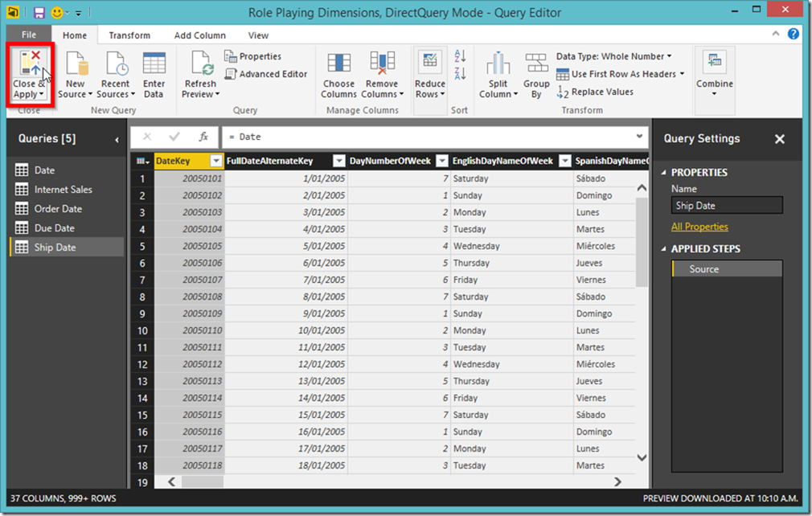Screen dimensions: 812x516
Task: Click cell 20050101 in DateKey column
Action: (190, 178)
